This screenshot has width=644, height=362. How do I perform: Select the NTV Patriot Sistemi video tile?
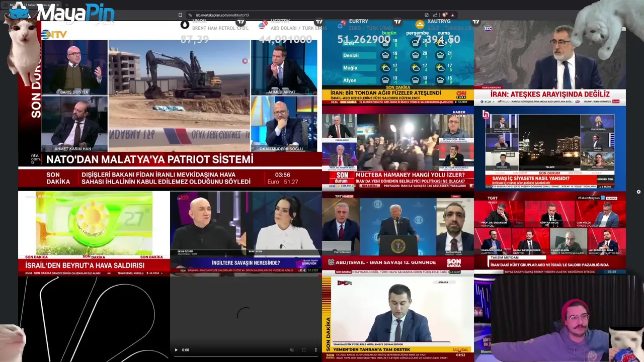pyautogui.click(x=170, y=106)
